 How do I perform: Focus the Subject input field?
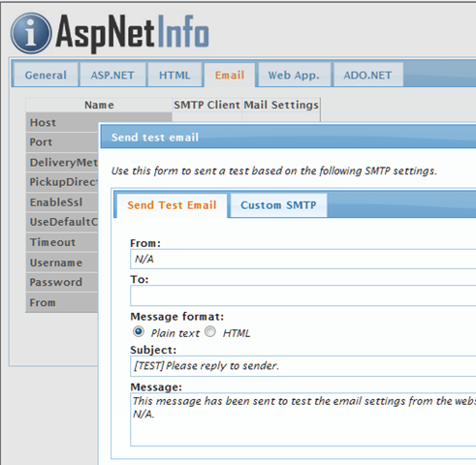pyautogui.click(x=303, y=366)
